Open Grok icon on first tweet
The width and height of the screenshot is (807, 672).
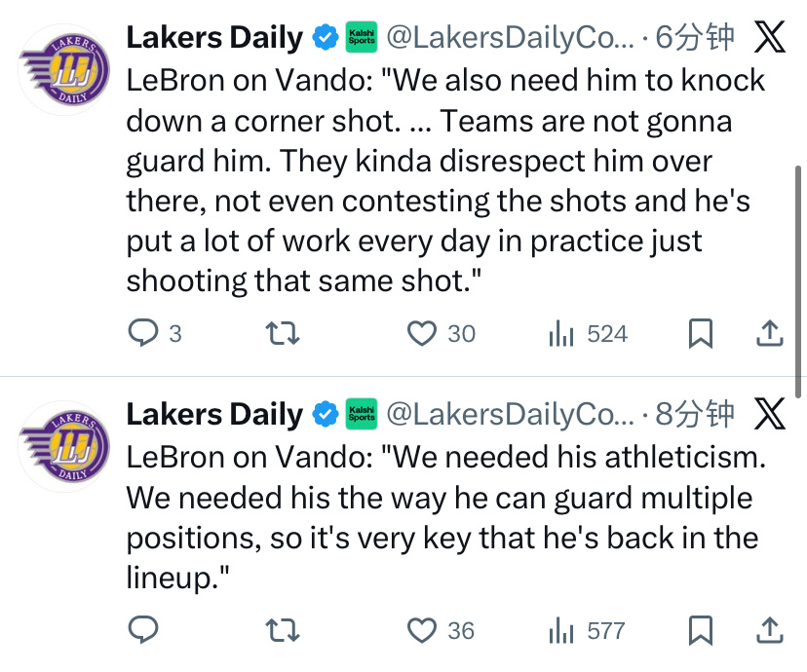(x=770, y=38)
